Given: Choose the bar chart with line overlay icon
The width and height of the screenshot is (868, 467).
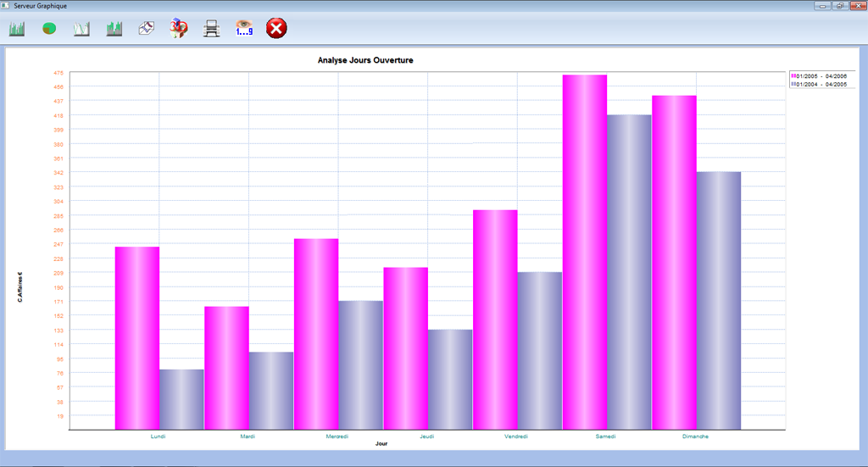Looking at the screenshot, I should 114,30.
